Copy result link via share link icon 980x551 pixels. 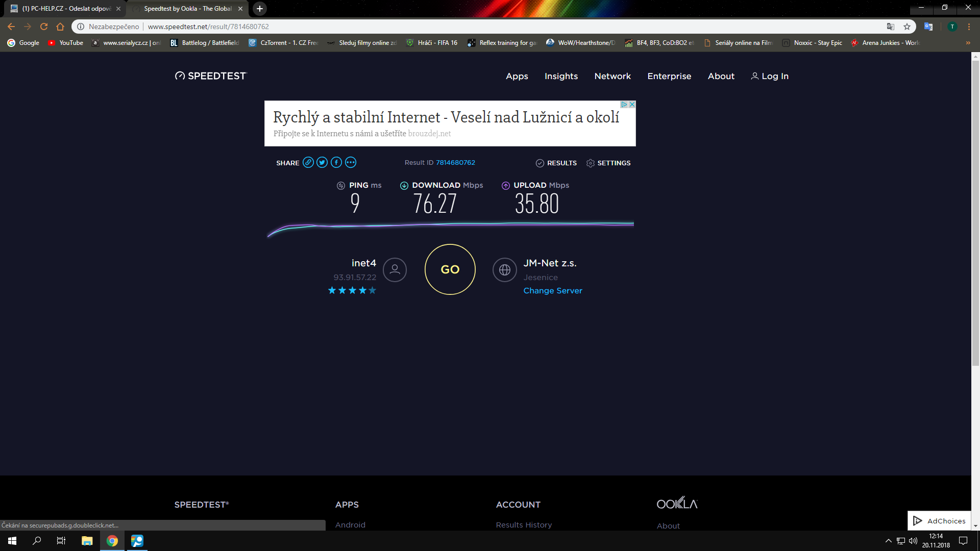308,162
